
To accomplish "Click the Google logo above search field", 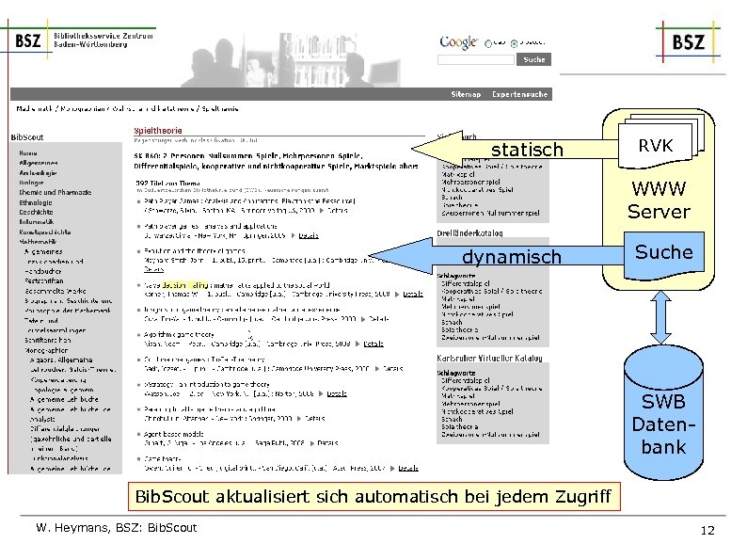I will [458, 42].
